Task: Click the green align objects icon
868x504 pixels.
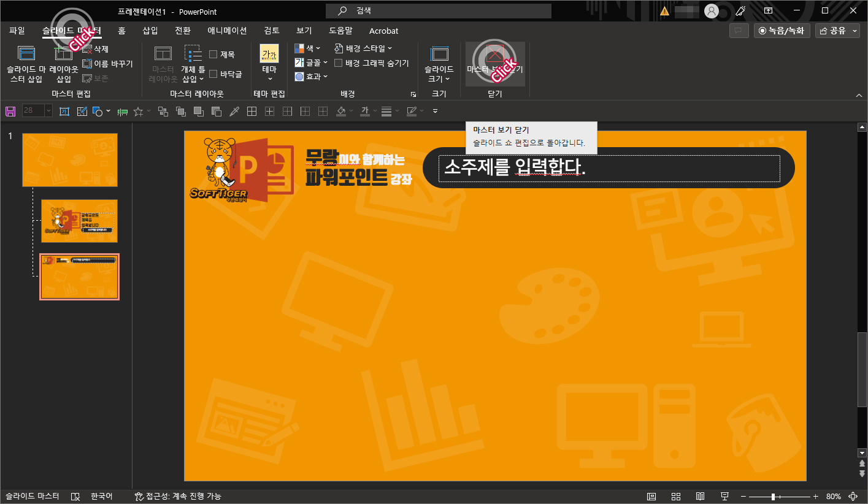Action: click(122, 111)
